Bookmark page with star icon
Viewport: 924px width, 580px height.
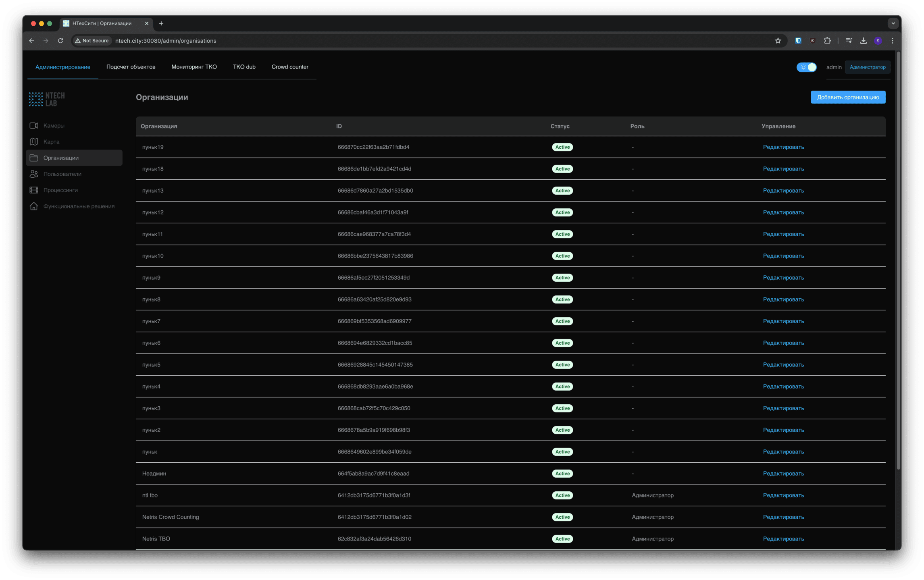click(778, 41)
